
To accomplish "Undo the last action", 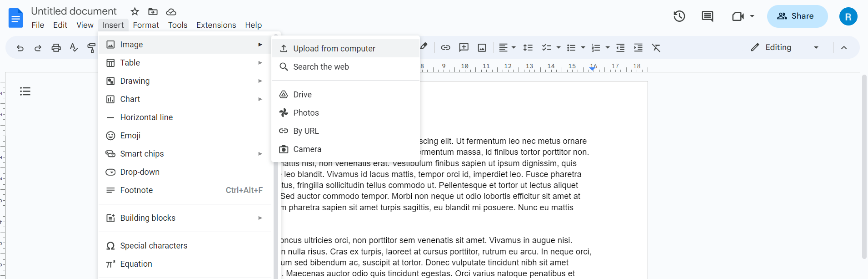I will coord(20,48).
